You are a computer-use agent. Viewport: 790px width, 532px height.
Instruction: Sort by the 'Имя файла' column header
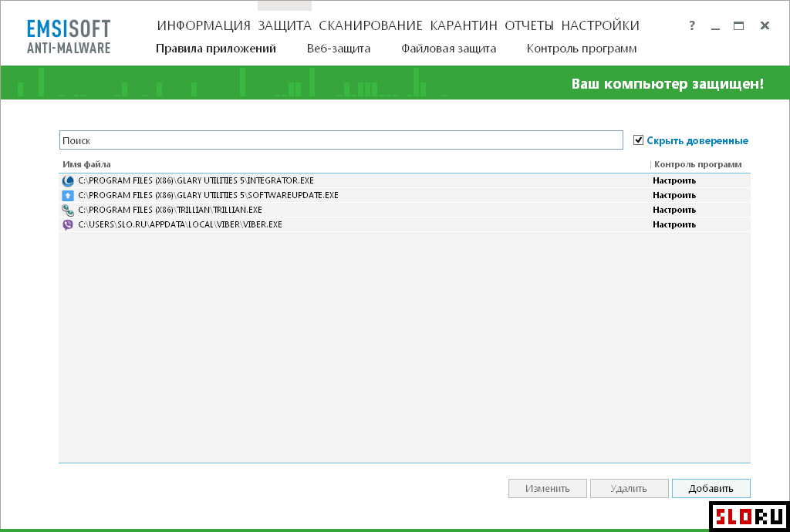pyautogui.click(x=86, y=164)
